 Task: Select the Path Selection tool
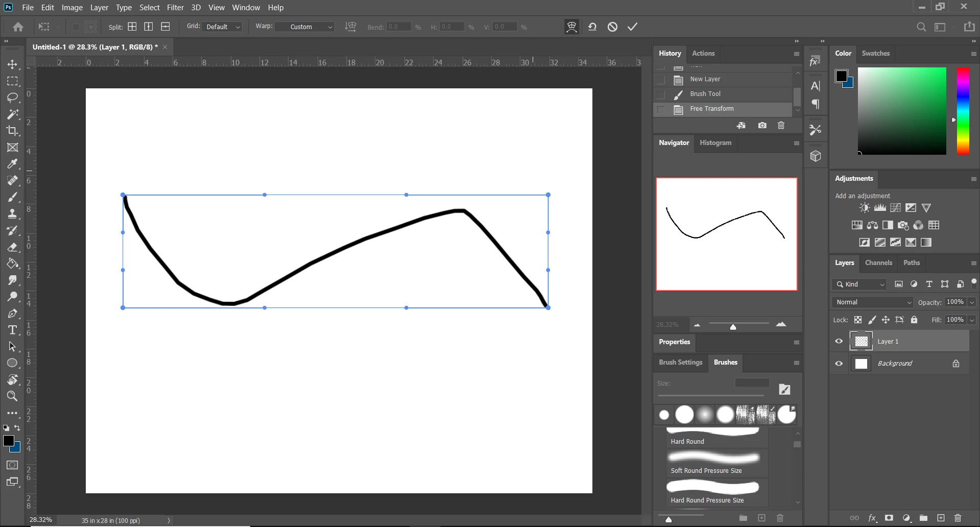[x=12, y=347]
